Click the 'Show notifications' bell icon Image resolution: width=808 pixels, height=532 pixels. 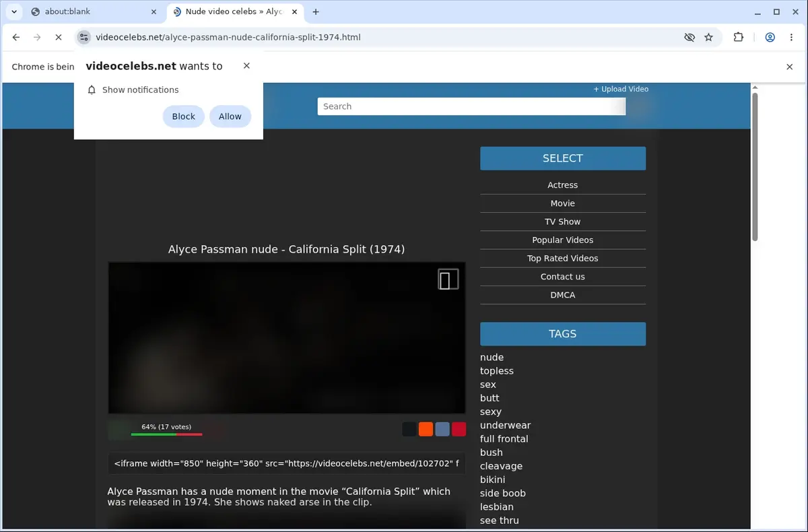(x=92, y=90)
